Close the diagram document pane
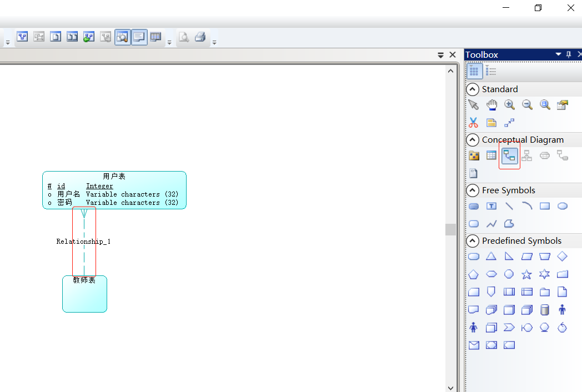582x392 pixels. coord(453,55)
